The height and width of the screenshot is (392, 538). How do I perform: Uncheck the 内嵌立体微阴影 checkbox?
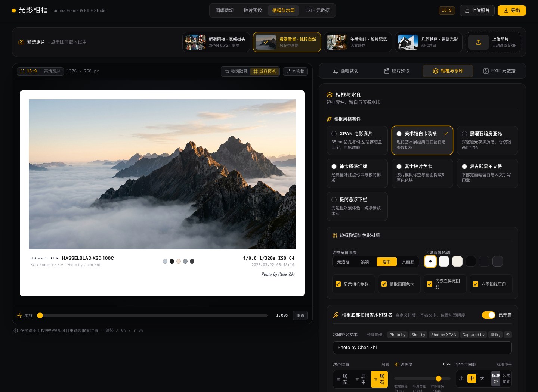pyautogui.click(x=430, y=284)
